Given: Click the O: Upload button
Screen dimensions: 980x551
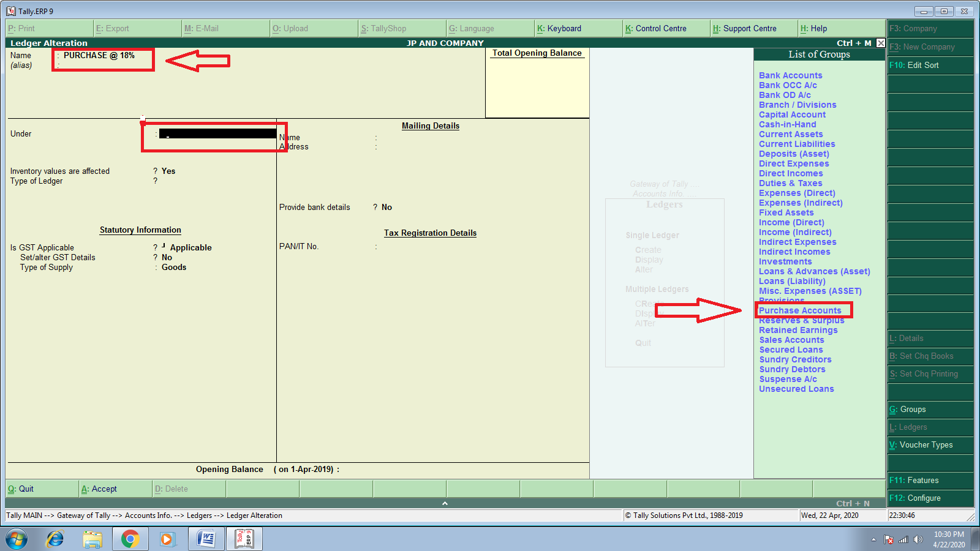Looking at the screenshot, I should [x=314, y=28].
